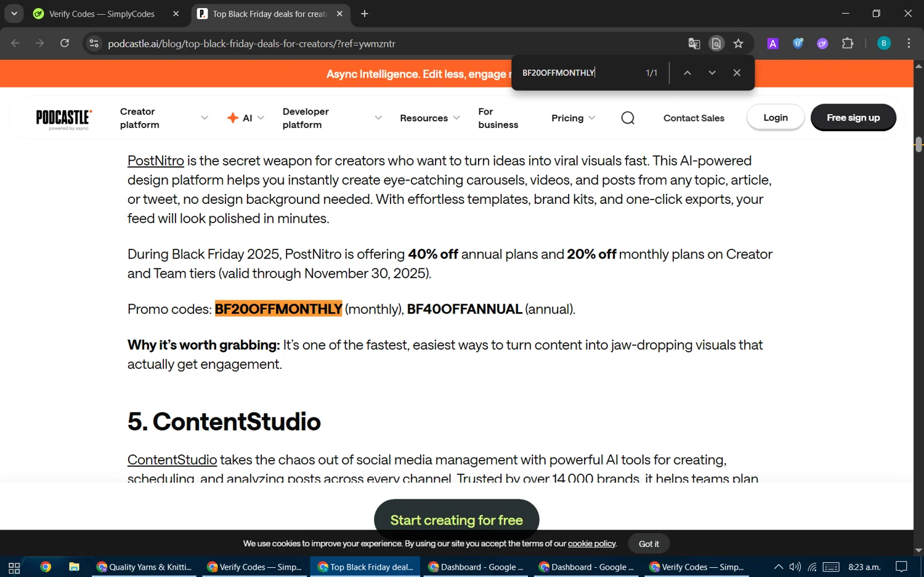The height and width of the screenshot is (577, 924).
Task: Close the Verify Codes SimplyCodes tab
Action: point(176,14)
